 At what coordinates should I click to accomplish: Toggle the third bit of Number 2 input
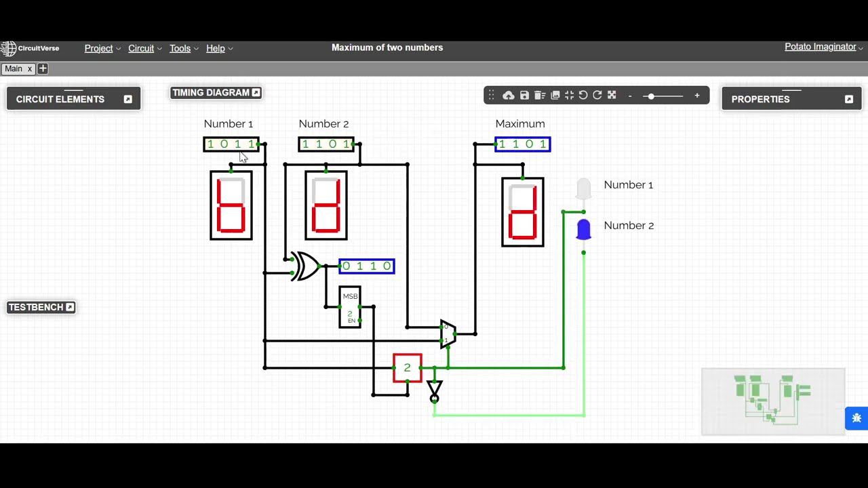click(x=332, y=144)
